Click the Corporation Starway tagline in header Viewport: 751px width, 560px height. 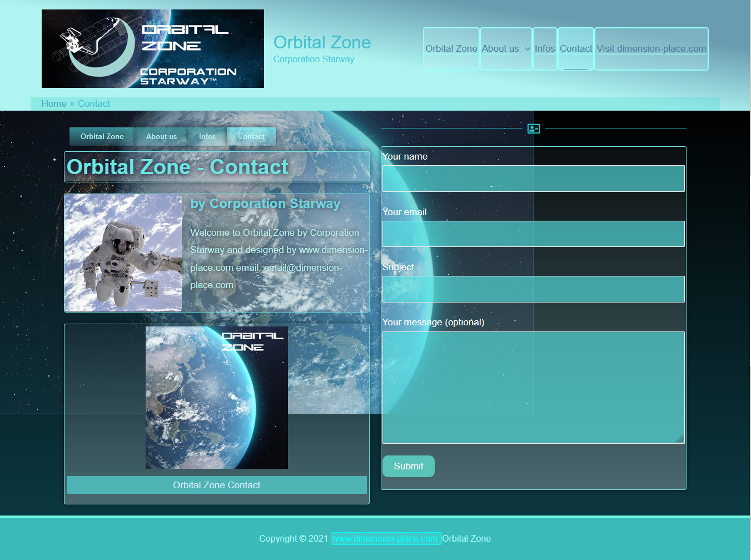pos(314,59)
